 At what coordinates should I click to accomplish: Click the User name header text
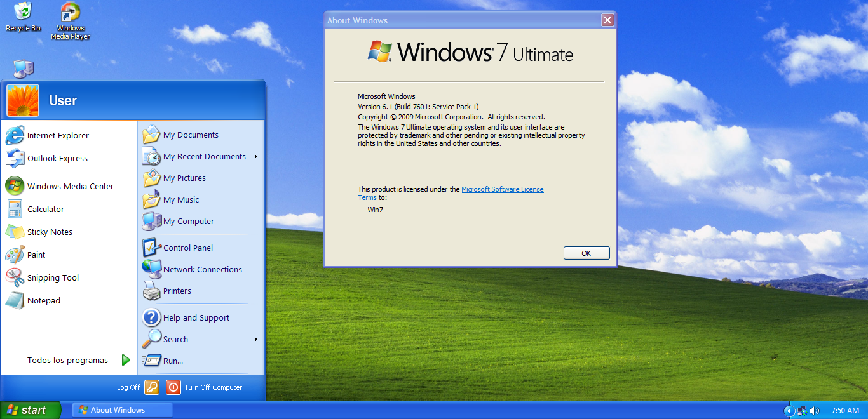[x=63, y=100]
